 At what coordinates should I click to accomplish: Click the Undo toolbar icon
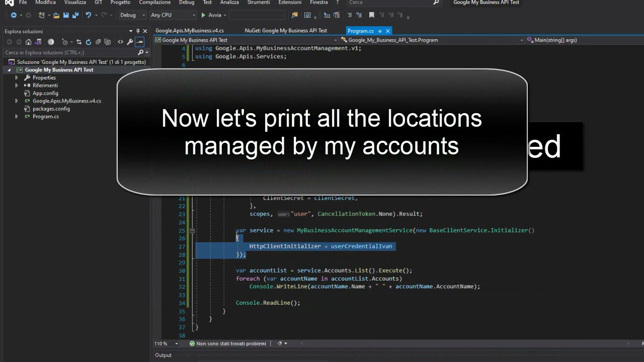tap(89, 15)
